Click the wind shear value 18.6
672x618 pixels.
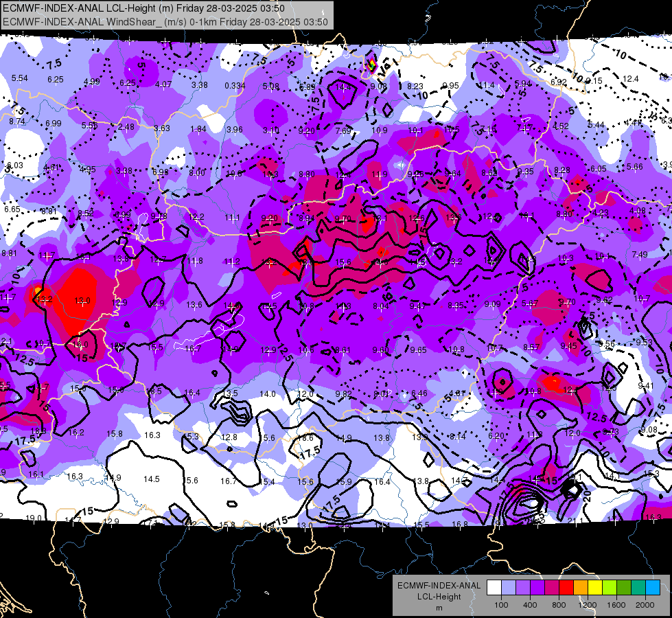(305, 438)
